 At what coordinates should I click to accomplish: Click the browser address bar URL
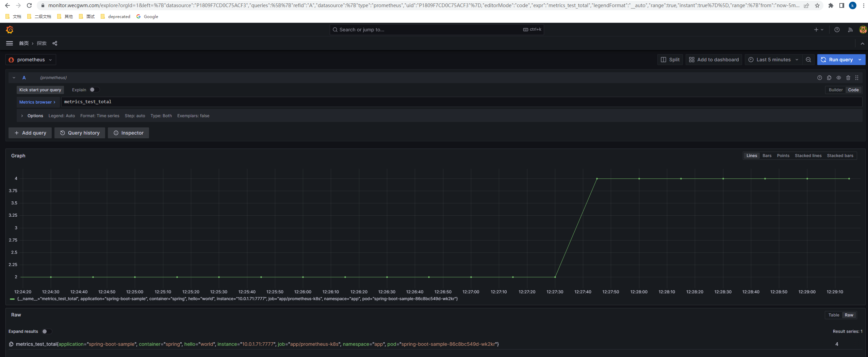pos(423,5)
